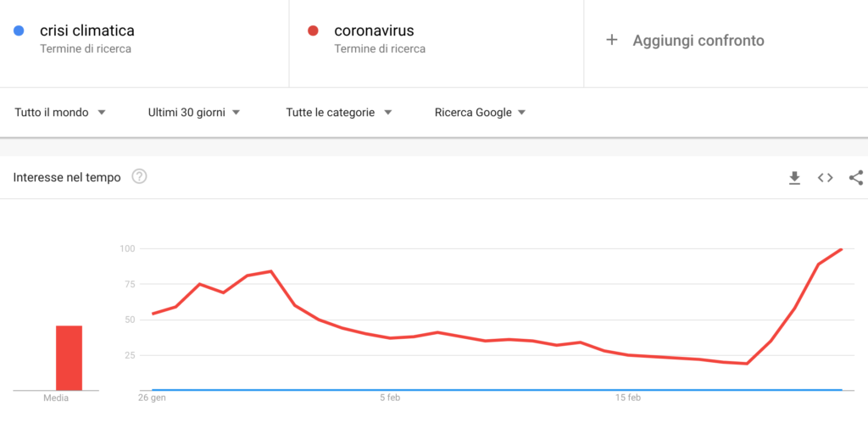Image resolution: width=868 pixels, height=434 pixels.
Task: Select the red coronavirus dot
Action: (312, 31)
